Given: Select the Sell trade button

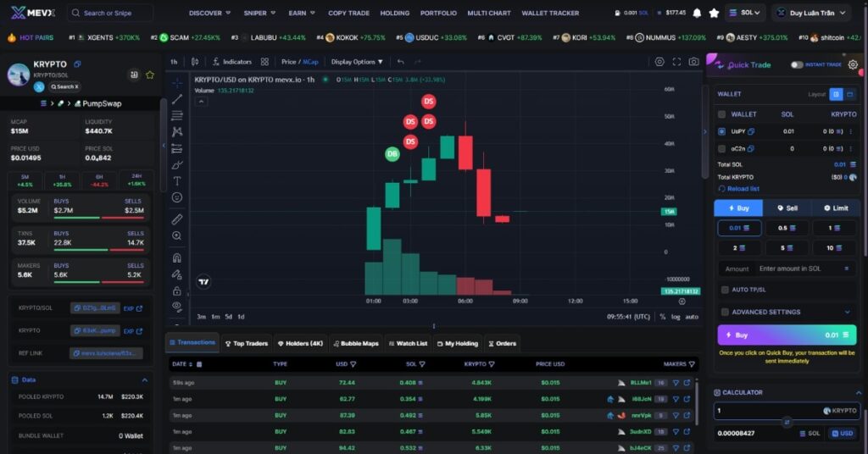Looking at the screenshot, I should [787, 208].
